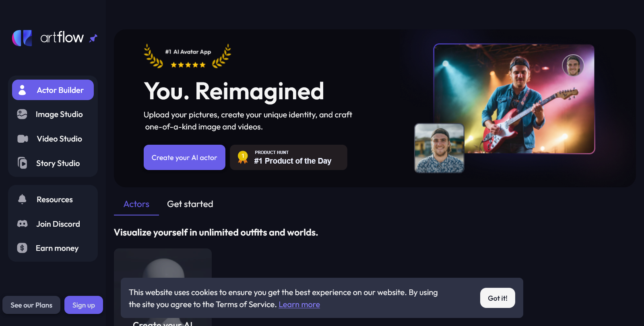The width and height of the screenshot is (644, 326).
Task: Dismiss cookies with Got it! button
Action: (497, 298)
